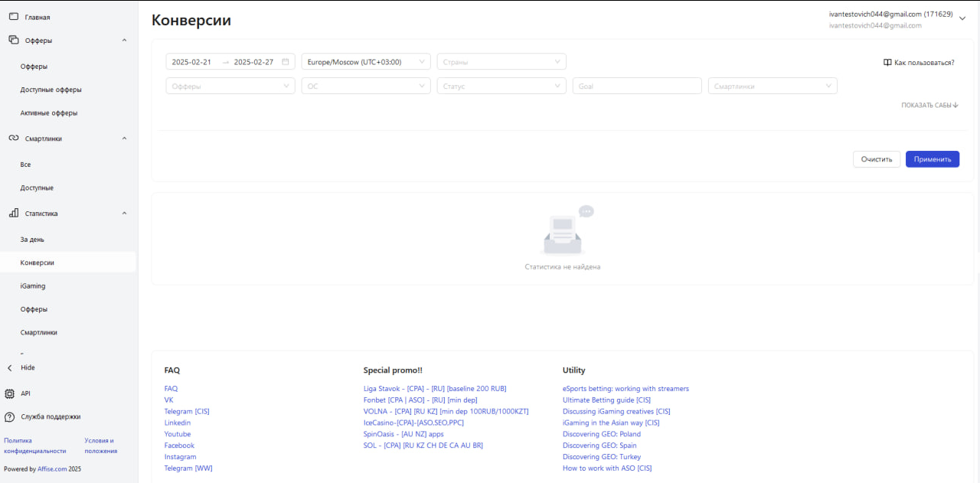Expand ПОКАЗАТЬ САБЫ filters
980x483 pixels.
[x=929, y=106]
